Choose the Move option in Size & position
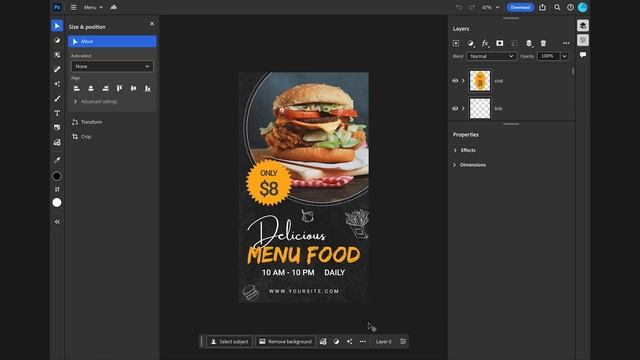This screenshot has height=360, width=640. [112, 41]
